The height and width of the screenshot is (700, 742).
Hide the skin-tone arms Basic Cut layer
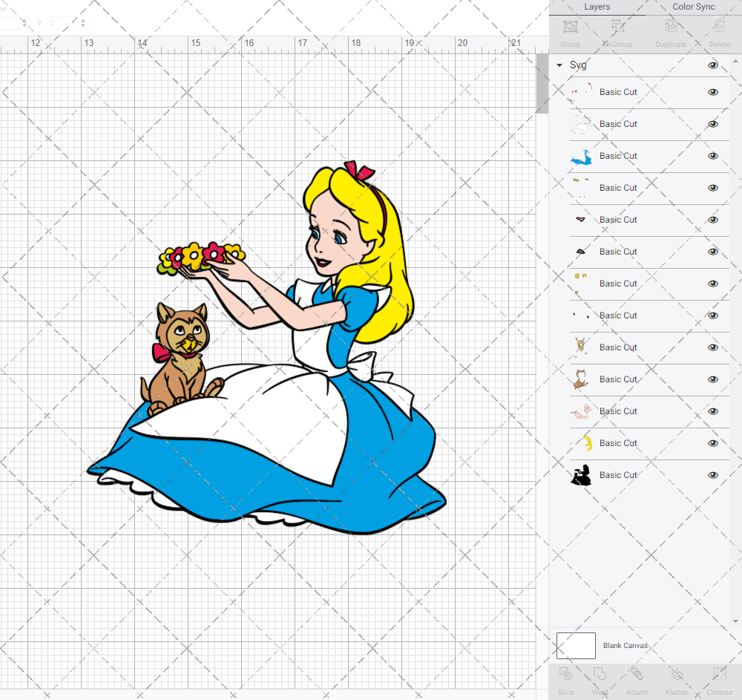[x=713, y=411]
